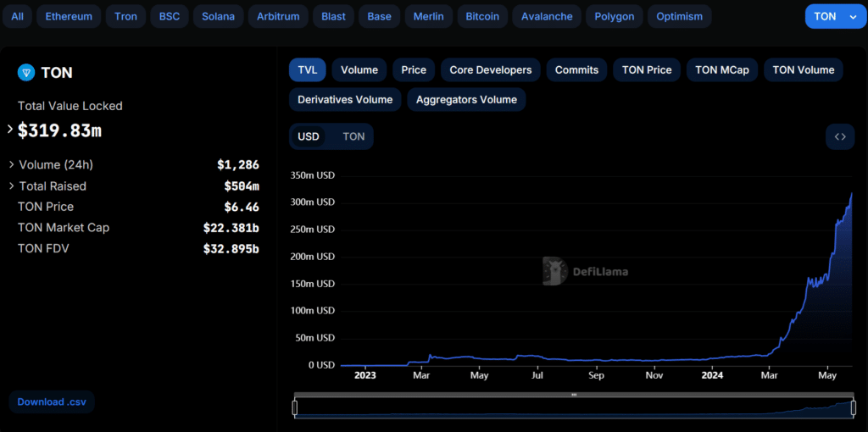Click the right range slider handle
This screenshot has width=868, height=432.
tap(853, 407)
